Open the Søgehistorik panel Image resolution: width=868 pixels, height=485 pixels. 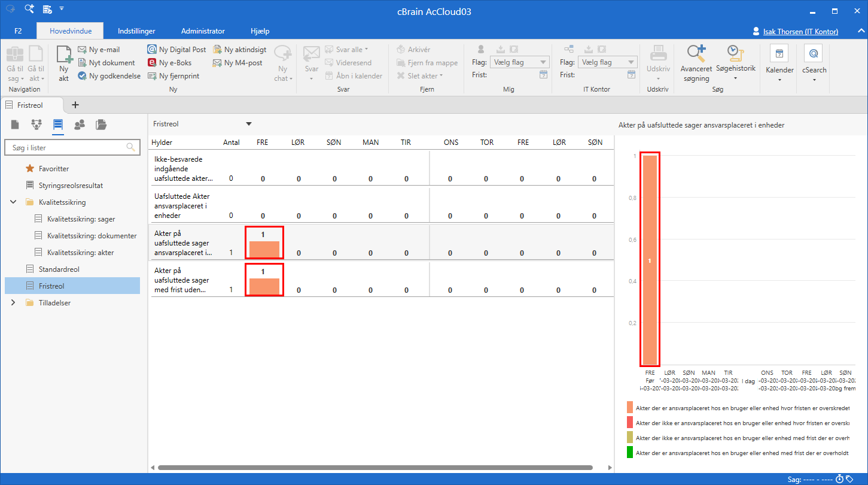point(736,60)
